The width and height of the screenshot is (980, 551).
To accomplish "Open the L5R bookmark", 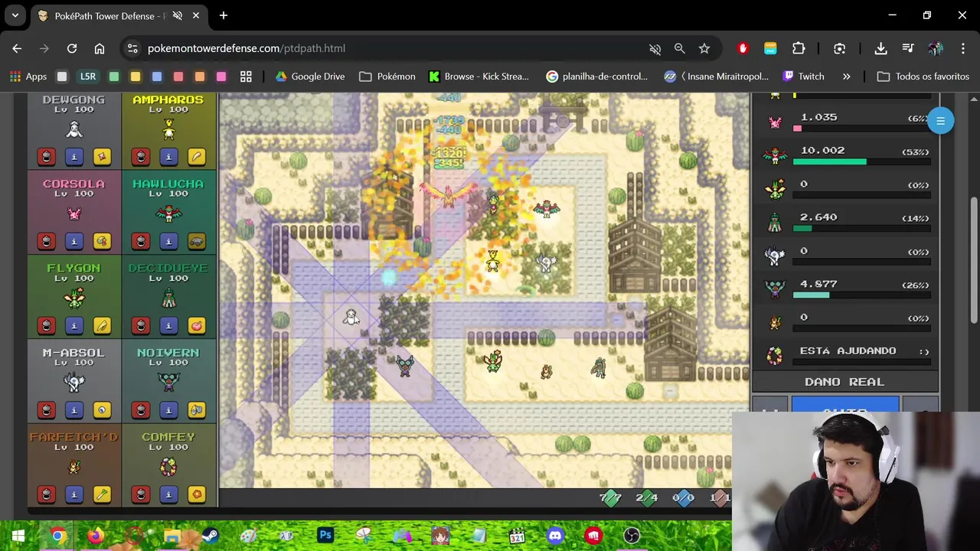I will [x=88, y=77].
